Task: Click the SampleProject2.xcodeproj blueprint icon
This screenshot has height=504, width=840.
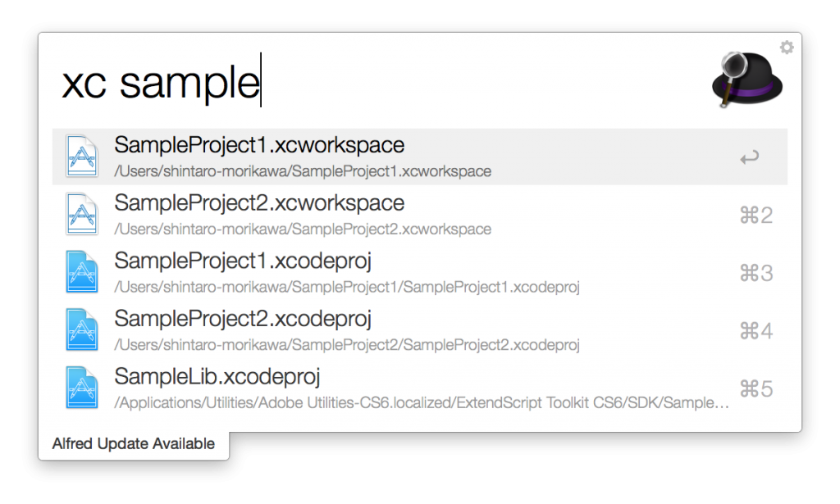Action: [82, 329]
